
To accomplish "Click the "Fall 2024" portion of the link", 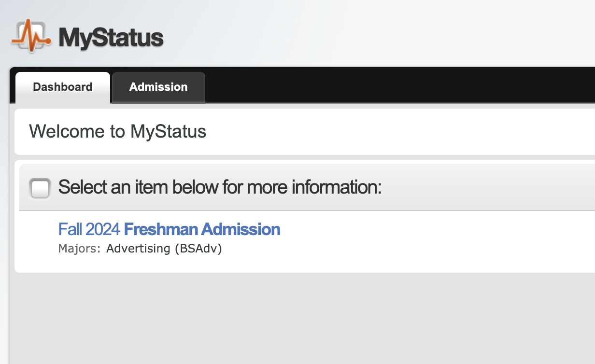I will pos(89,229).
